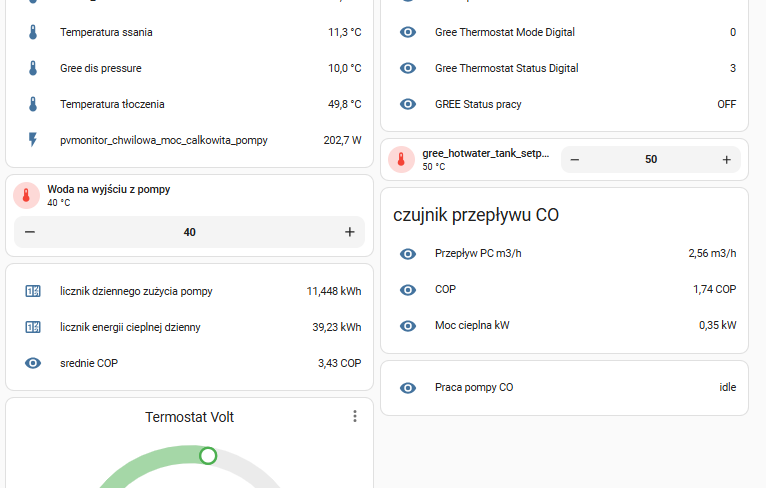Image resolution: width=766 pixels, height=488 pixels.
Task: Click the 49,8 °C discharge temperature value
Action: click(345, 104)
